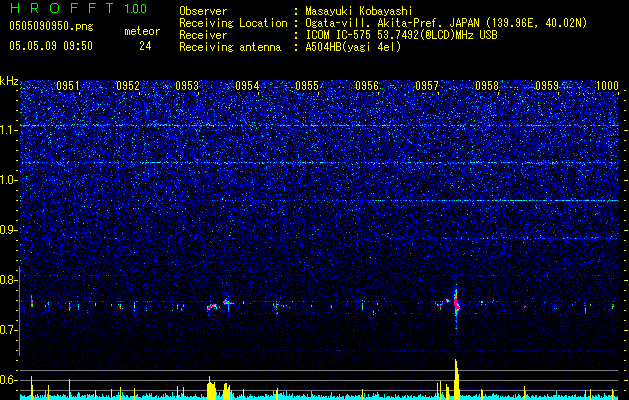Screen dimensions: 629x400
Task: Click the 1.1 kHz frequency label
Action: [9, 130]
